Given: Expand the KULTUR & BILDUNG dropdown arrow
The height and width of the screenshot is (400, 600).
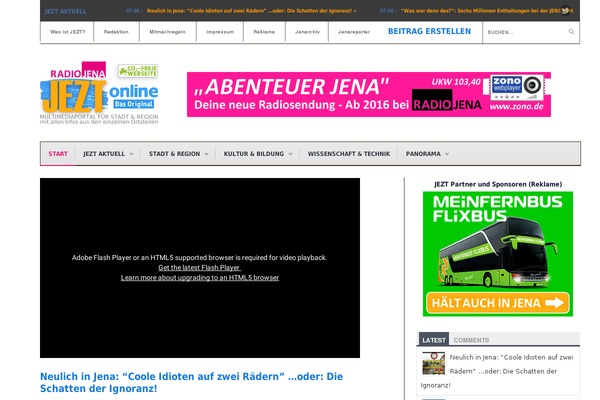Looking at the screenshot, I should (x=290, y=154).
